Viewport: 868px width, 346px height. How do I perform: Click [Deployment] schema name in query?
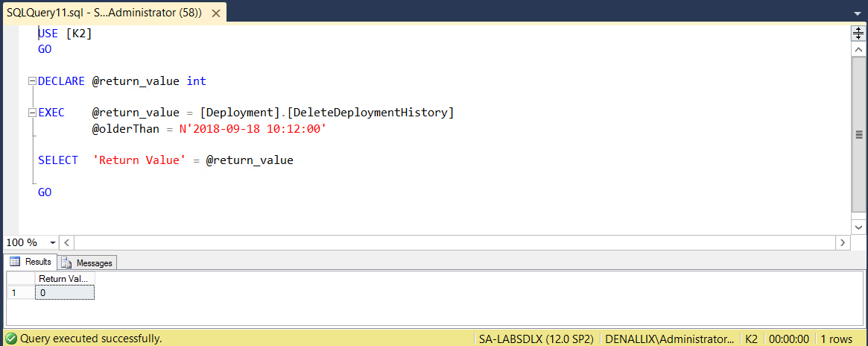240,113
